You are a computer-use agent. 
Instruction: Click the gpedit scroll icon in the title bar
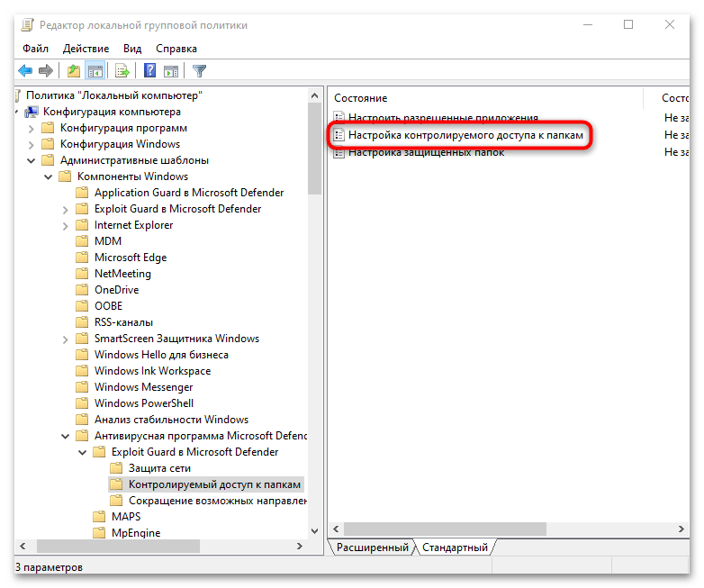point(27,24)
